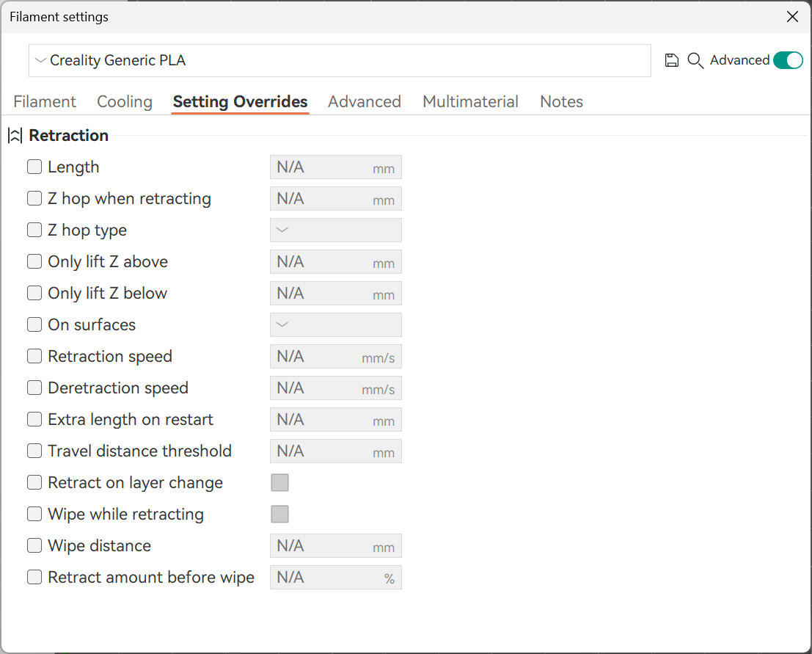Viewport: 812px width, 654px height.
Task: Check the Deretraction speed override
Action: (x=34, y=388)
